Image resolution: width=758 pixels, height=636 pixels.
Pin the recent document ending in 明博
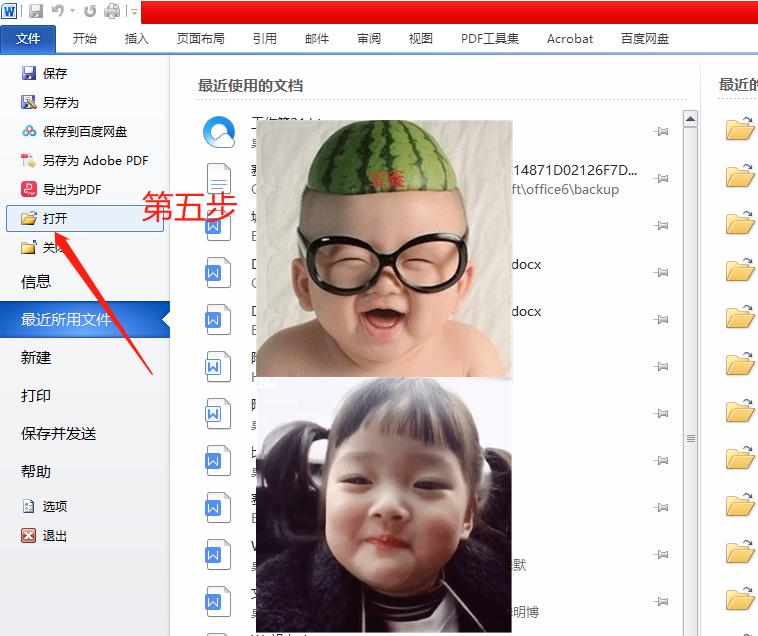click(661, 602)
